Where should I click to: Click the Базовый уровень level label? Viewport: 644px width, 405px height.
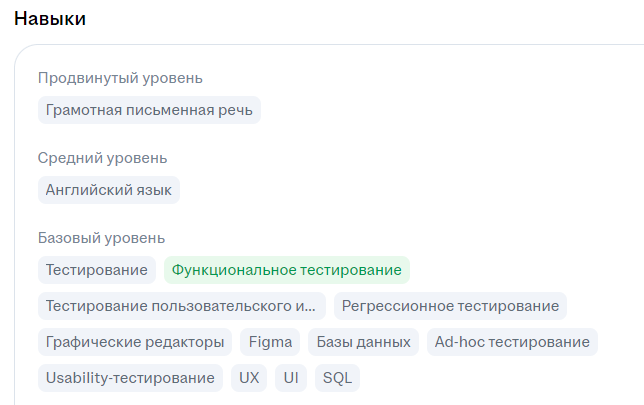(101, 238)
